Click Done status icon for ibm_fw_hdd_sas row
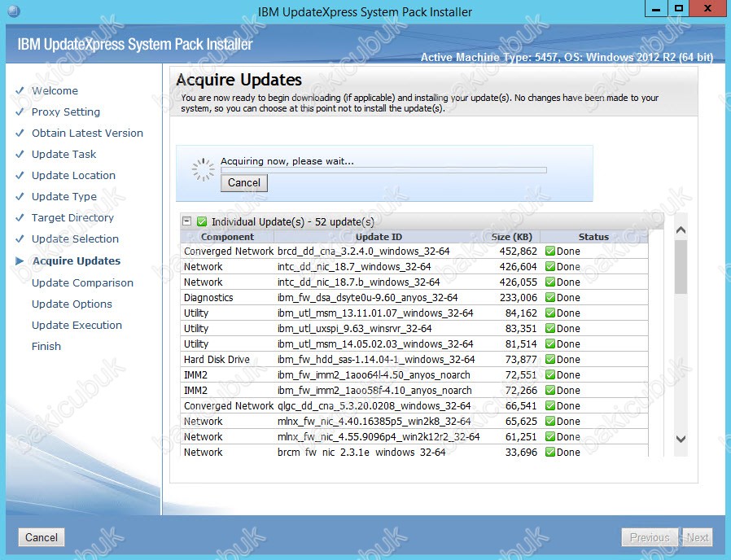The image size is (731, 560). click(x=550, y=359)
